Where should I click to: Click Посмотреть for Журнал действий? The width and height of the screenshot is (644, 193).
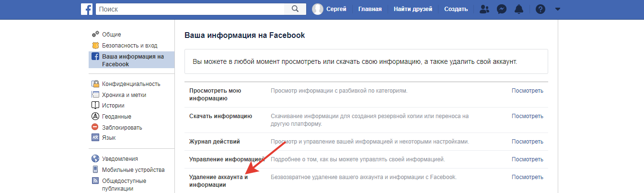[528, 142]
